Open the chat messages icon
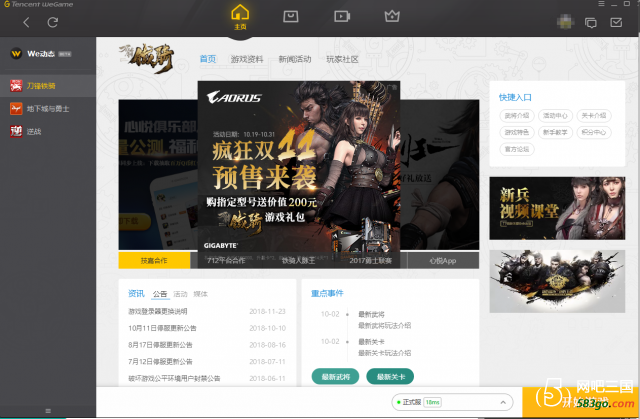The height and width of the screenshot is (419, 640). 591,22
